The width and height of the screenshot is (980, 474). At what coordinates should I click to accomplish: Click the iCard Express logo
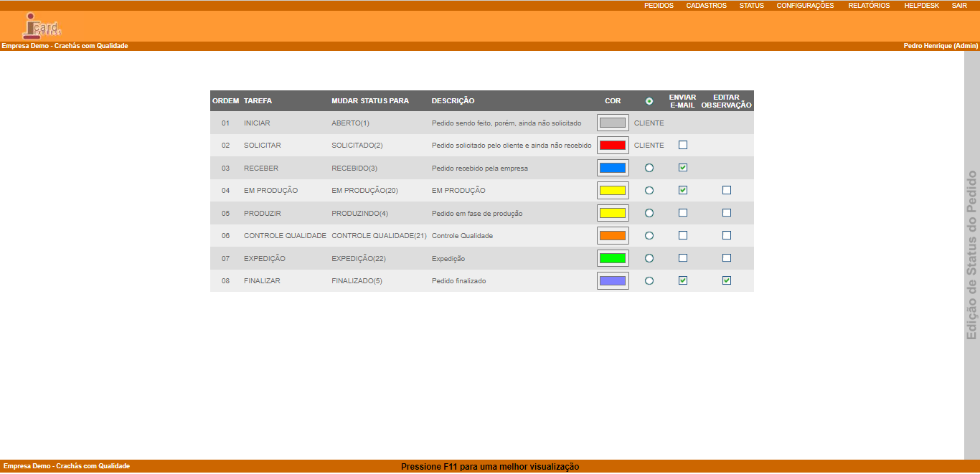pos(42,26)
